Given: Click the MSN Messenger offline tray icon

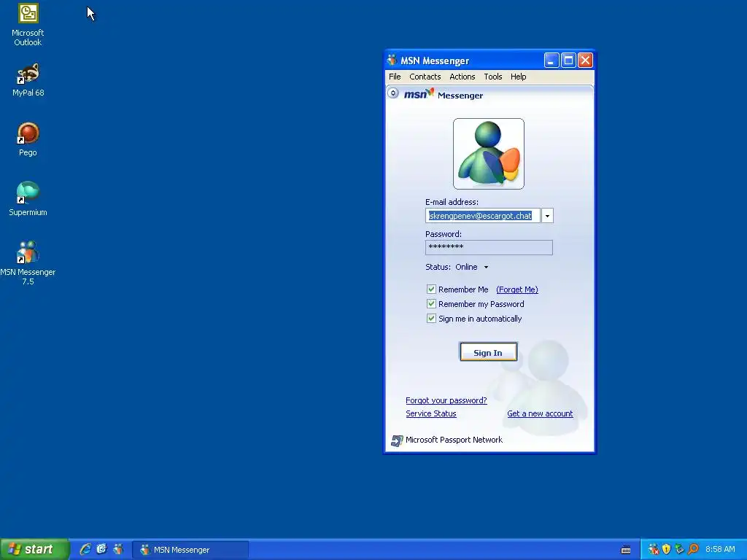Looking at the screenshot, I should [653, 549].
